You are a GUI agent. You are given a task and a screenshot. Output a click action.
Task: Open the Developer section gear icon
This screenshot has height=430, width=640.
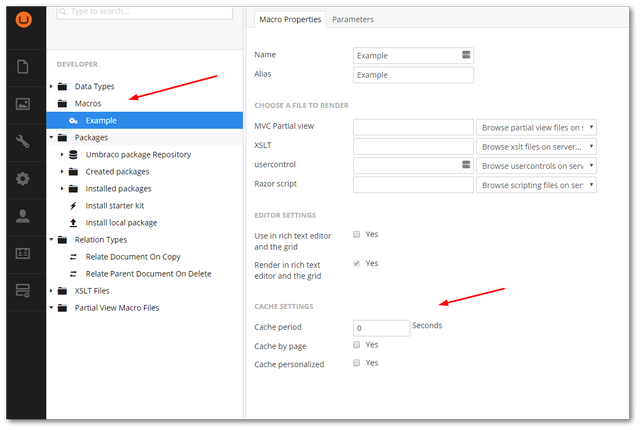(x=23, y=179)
